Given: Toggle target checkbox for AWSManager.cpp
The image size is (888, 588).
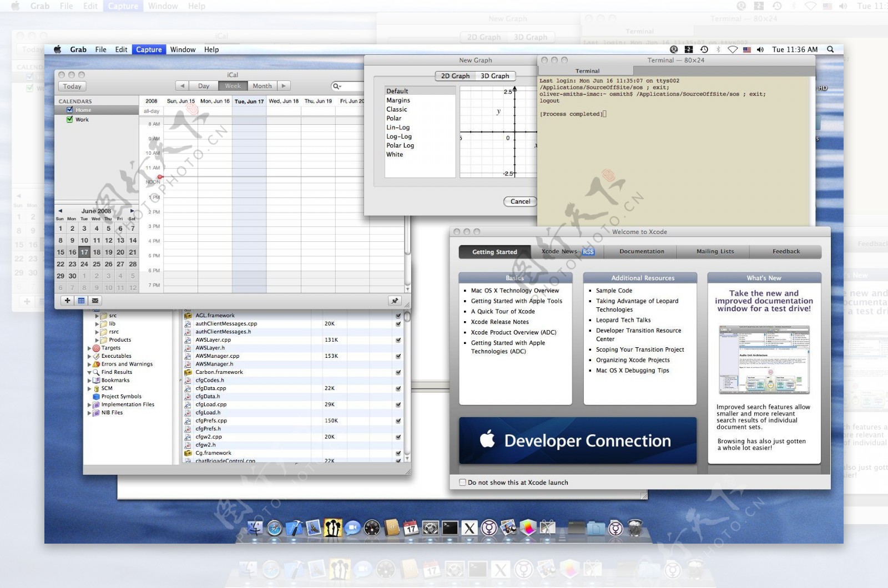Looking at the screenshot, I should click(x=398, y=356).
